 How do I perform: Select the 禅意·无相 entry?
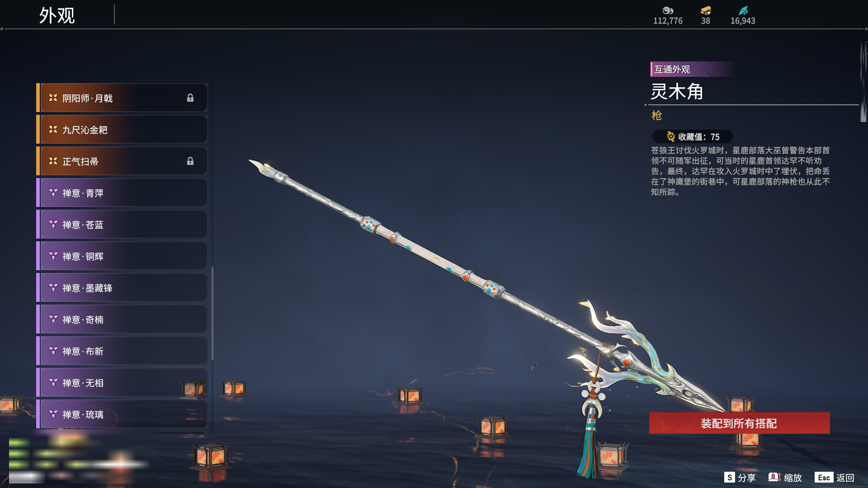pyautogui.click(x=122, y=383)
